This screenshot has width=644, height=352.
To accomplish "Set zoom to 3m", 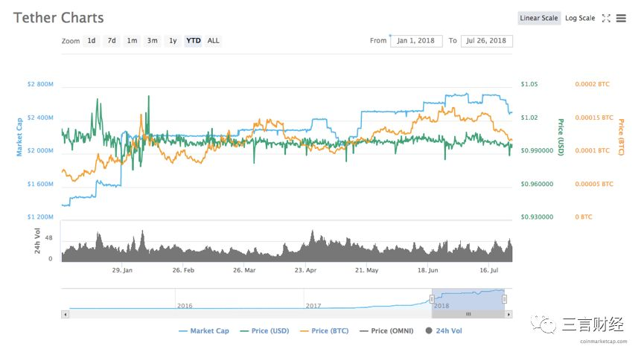I will pyautogui.click(x=153, y=41).
